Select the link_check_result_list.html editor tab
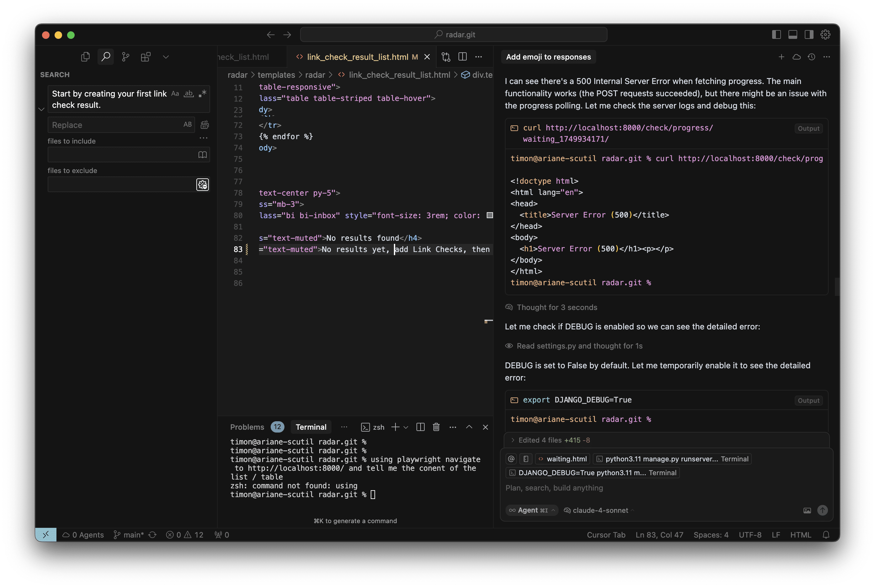 coord(357,57)
